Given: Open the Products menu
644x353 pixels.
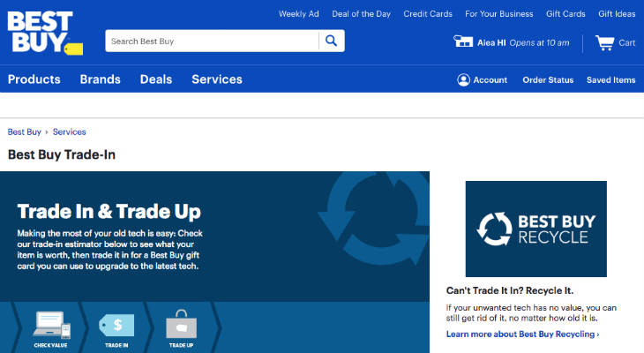Looking at the screenshot, I should tap(34, 79).
